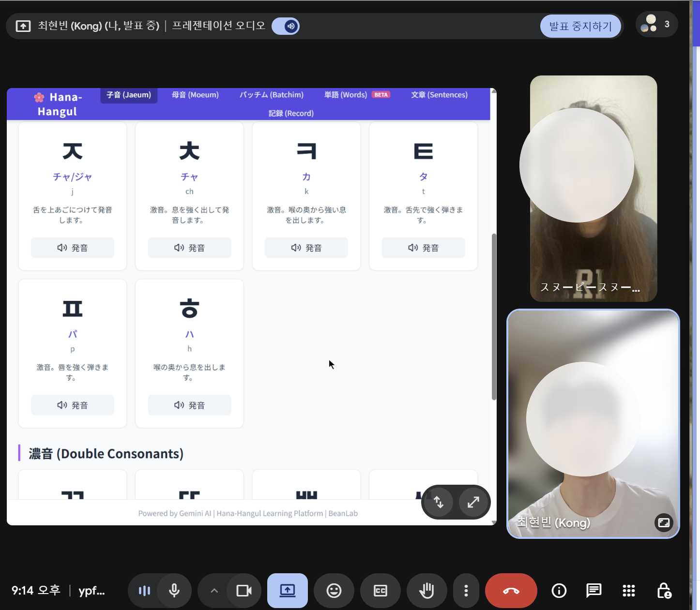This screenshot has width=700, height=610.
Task: Click the 9:14 오후 time display
Action: tap(36, 591)
